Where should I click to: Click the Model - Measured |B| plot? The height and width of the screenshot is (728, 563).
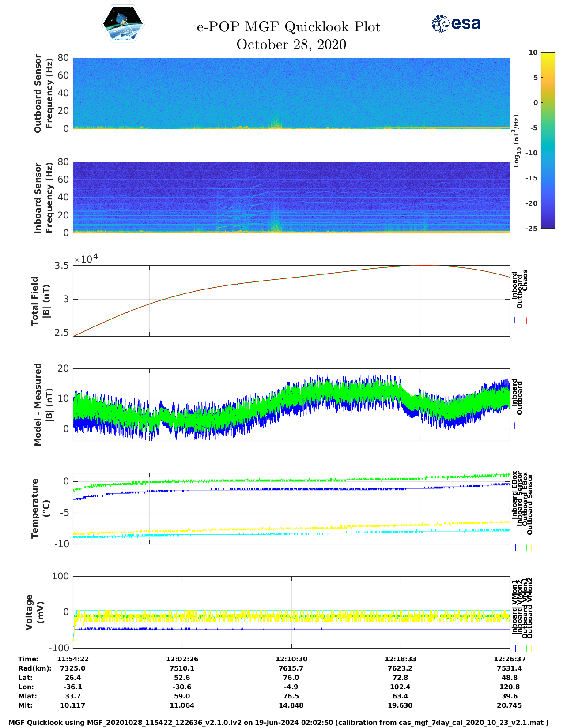pyautogui.click(x=291, y=404)
